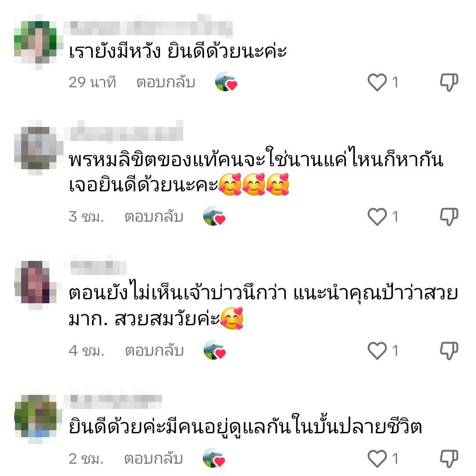Open profile picture of first commenter
476x476 pixels.
coord(36,42)
